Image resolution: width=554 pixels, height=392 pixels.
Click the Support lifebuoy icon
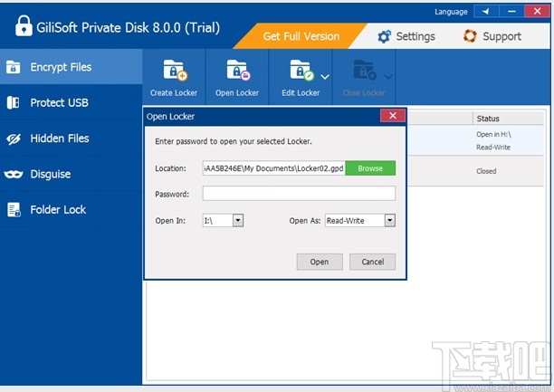coord(470,36)
